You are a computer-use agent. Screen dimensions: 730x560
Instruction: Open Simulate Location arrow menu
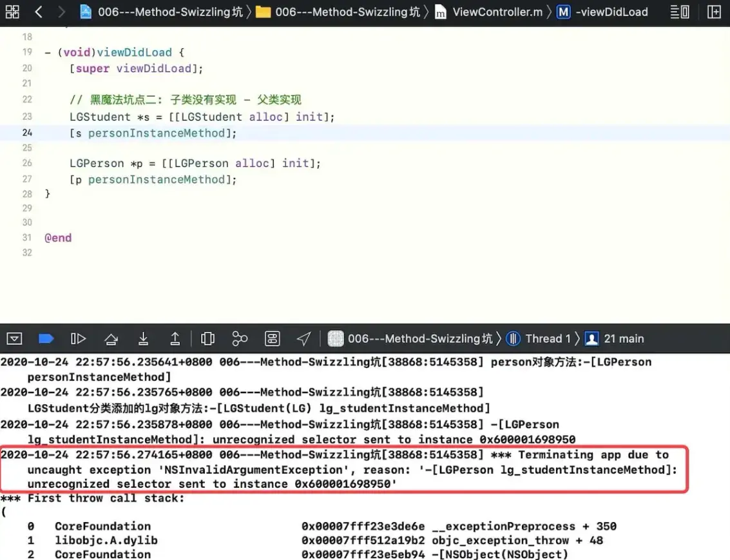click(x=304, y=338)
